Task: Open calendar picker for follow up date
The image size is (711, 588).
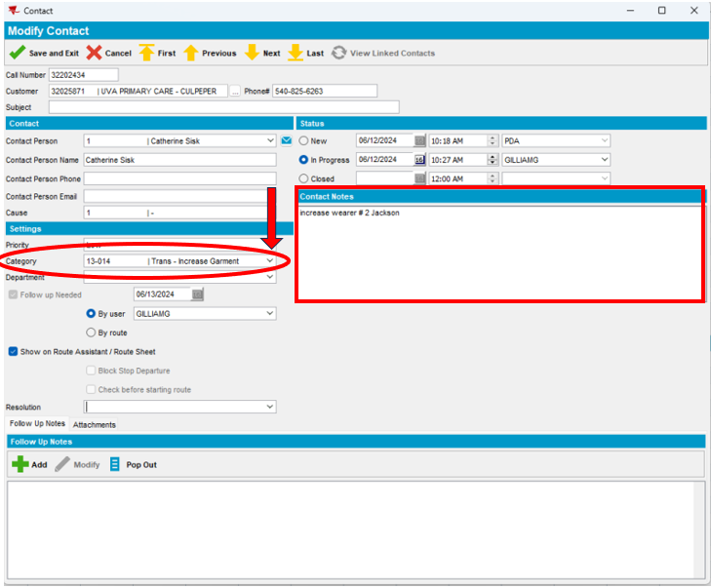Action: [x=197, y=294]
